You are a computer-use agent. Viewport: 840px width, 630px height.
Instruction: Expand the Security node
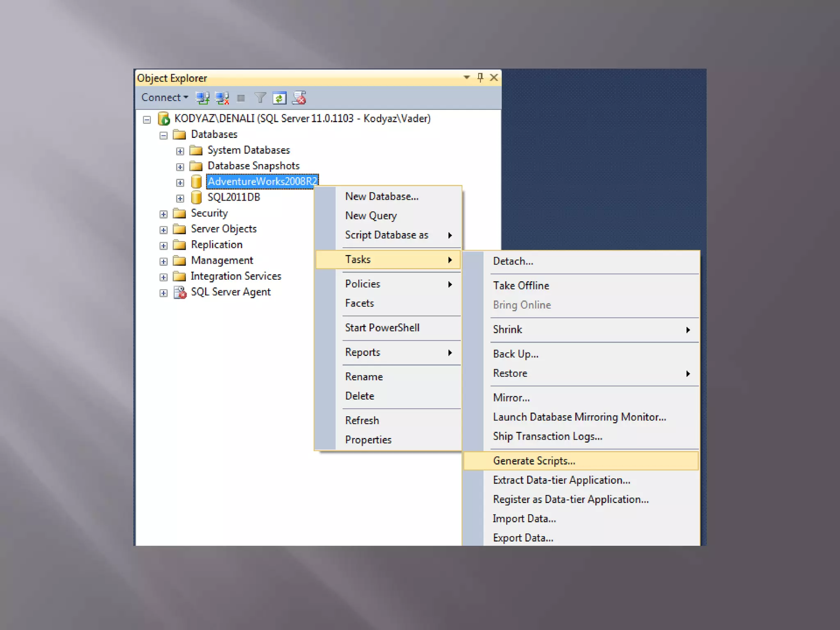(163, 215)
